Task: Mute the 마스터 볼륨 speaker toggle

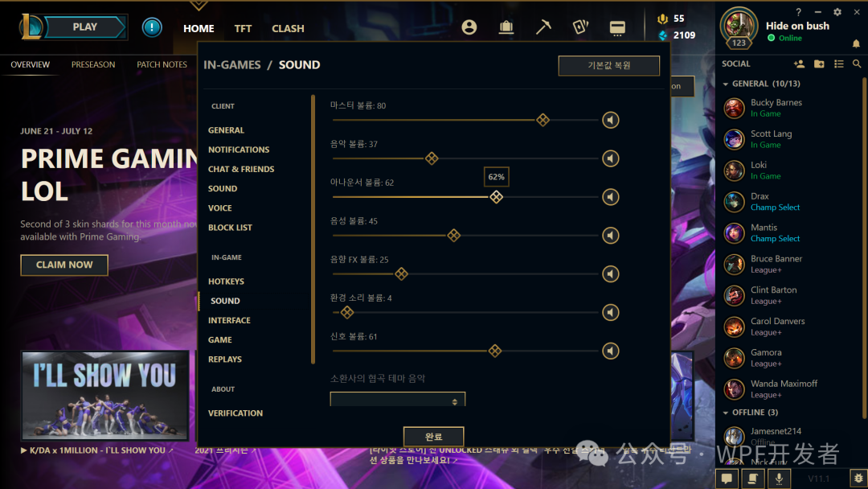Action: pyautogui.click(x=611, y=120)
